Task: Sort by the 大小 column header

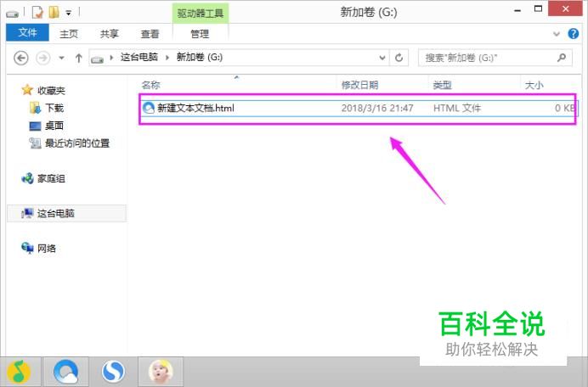Action: tap(534, 85)
